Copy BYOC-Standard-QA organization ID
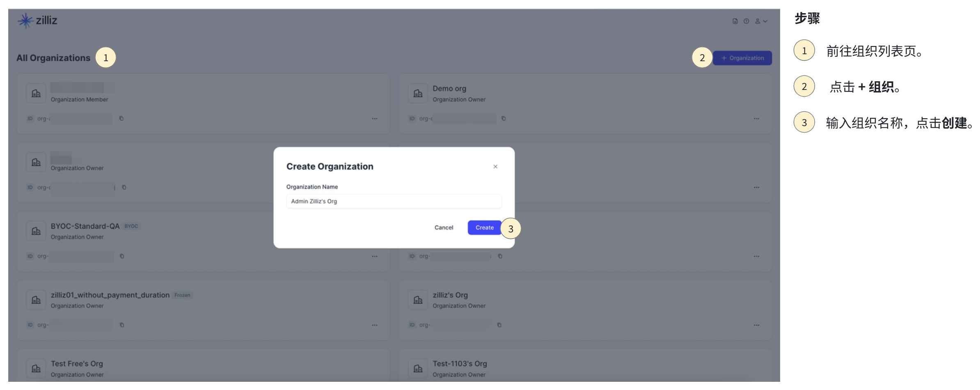 tap(122, 256)
